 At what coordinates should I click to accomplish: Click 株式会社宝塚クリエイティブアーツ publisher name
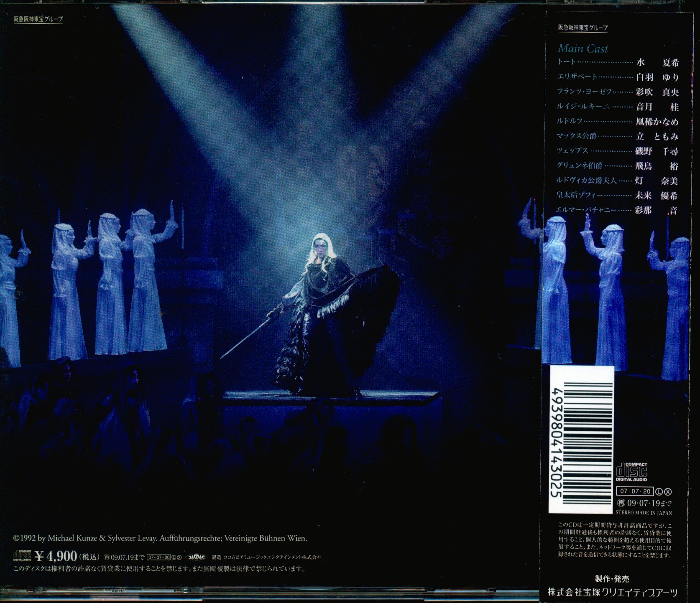click(612, 592)
